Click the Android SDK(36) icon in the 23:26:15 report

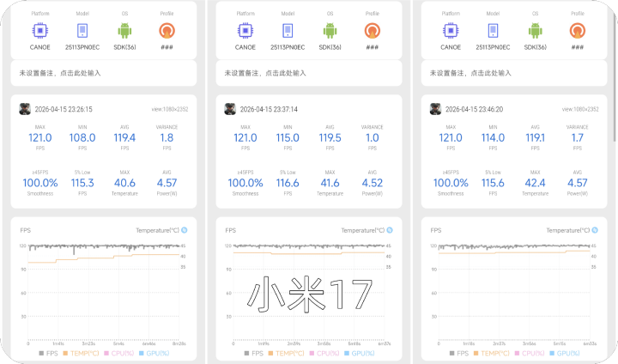tap(124, 30)
